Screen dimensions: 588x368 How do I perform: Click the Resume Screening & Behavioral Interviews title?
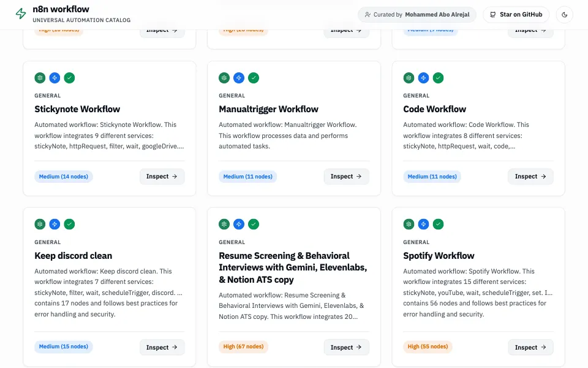tap(293, 268)
